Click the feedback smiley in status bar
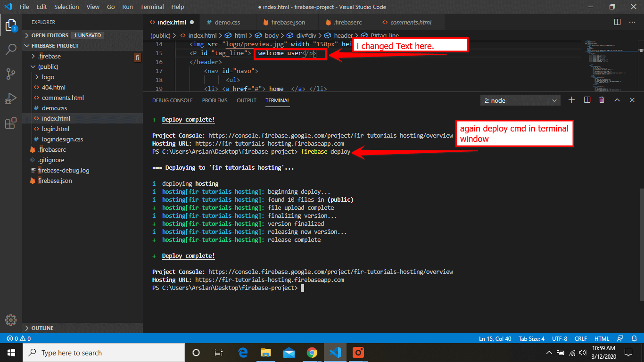 pos(621,338)
